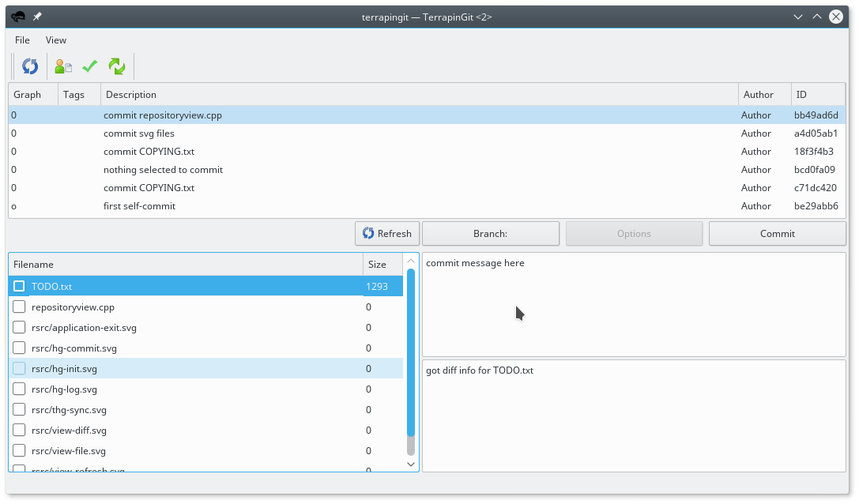The image size is (859, 504).
Task: Click the Branch: button
Action: [x=490, y=233]
